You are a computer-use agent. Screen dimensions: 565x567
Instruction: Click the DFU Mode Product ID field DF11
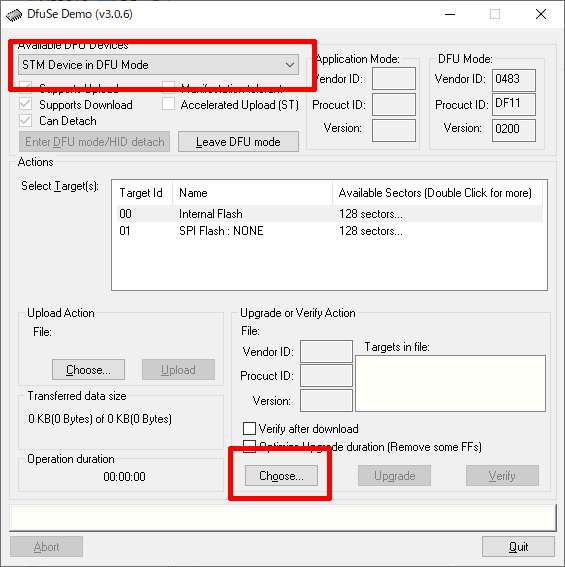click(514, 104)
